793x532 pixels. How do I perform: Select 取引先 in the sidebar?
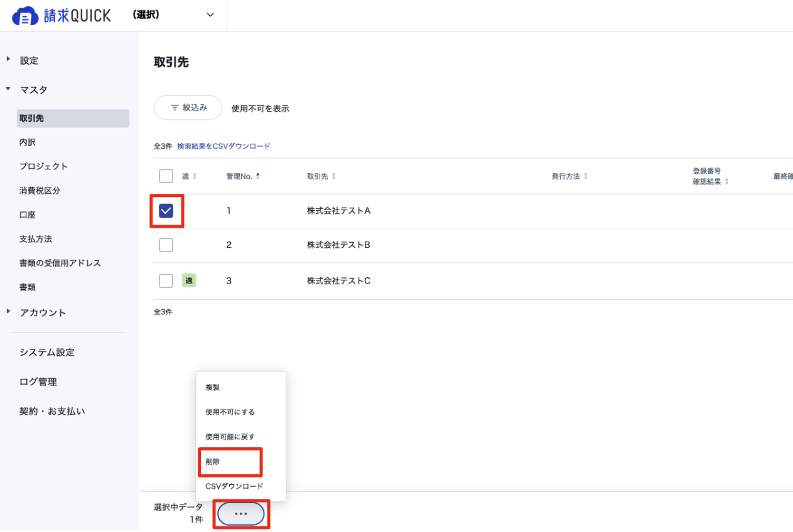(73, 118)
